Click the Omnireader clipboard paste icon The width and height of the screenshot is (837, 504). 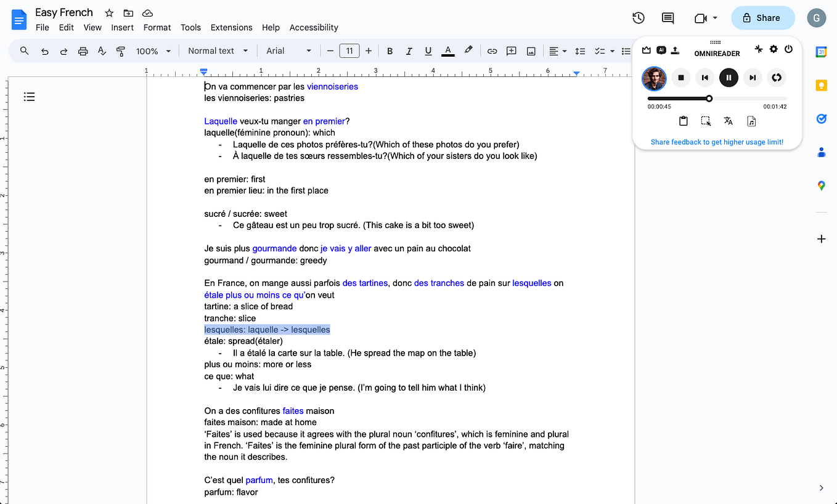(x=683, y=121)
